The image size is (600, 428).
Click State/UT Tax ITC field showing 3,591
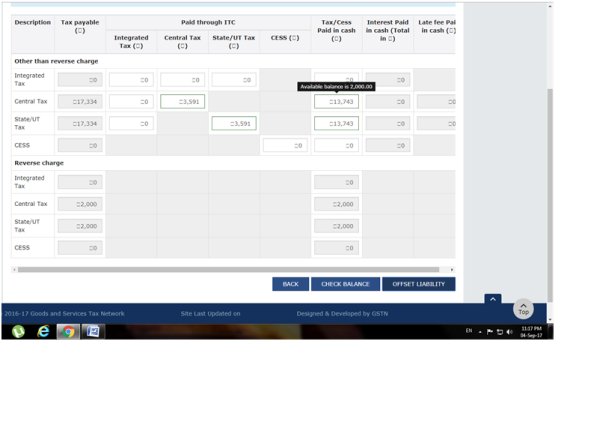pyautogui.click(x=234, y=124)
